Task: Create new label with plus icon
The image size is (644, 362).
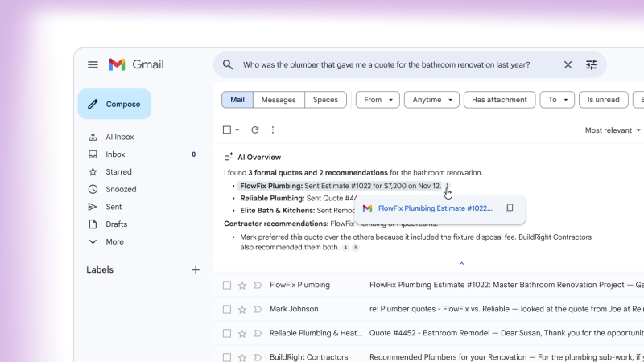Action: pyautogui.click(x=196, y=270)
